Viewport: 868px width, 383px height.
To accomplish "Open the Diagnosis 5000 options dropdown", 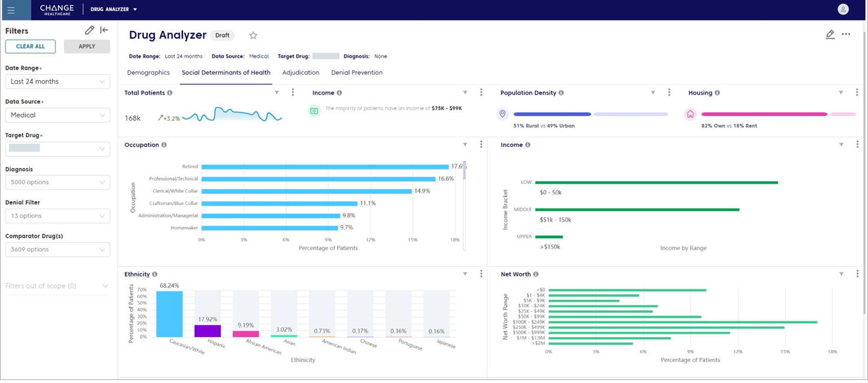I will click(x=58, y=182).
